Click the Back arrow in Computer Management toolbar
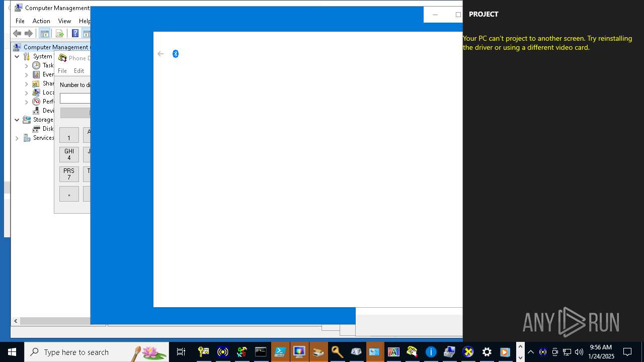Screen dimensions: 644x362 [17, 34]
